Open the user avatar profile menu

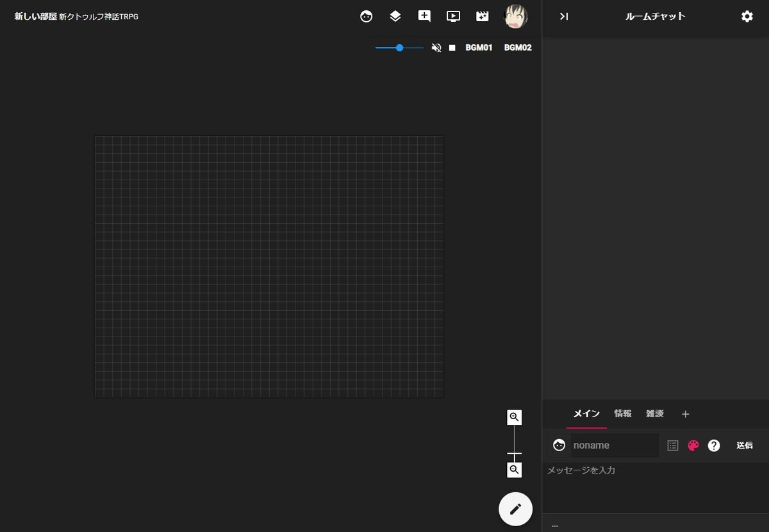point(516,17)
